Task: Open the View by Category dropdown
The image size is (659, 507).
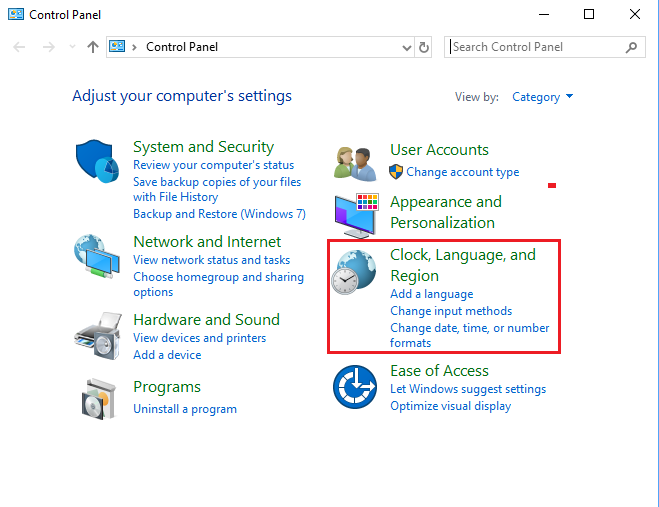Action: click(542, 97)
